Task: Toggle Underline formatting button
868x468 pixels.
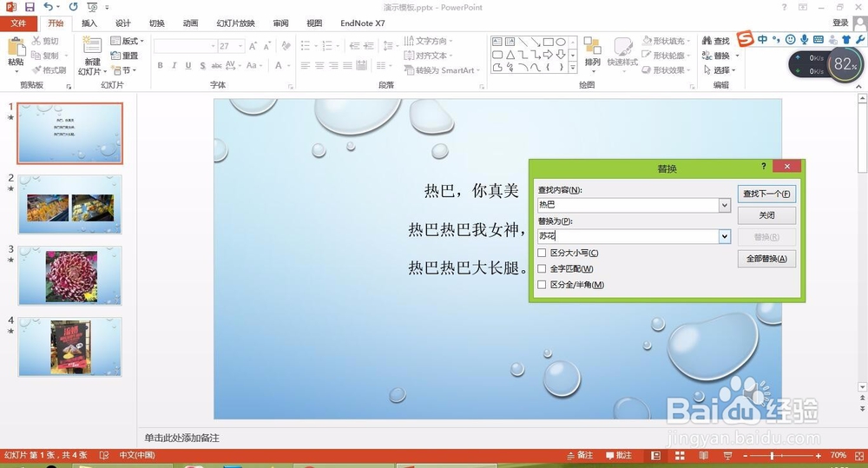Action: pos(188,65)
